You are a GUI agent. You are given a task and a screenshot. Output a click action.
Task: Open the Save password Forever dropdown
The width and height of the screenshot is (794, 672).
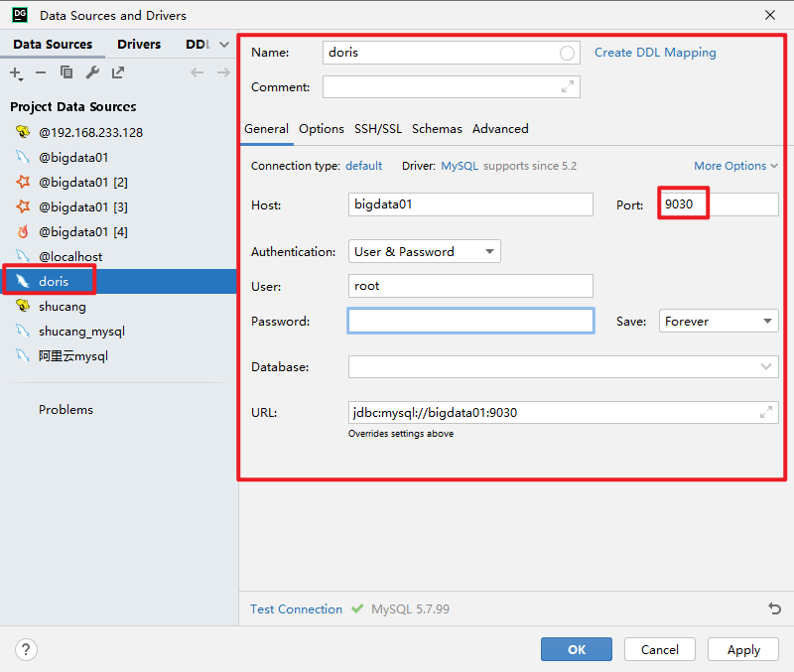718,321
